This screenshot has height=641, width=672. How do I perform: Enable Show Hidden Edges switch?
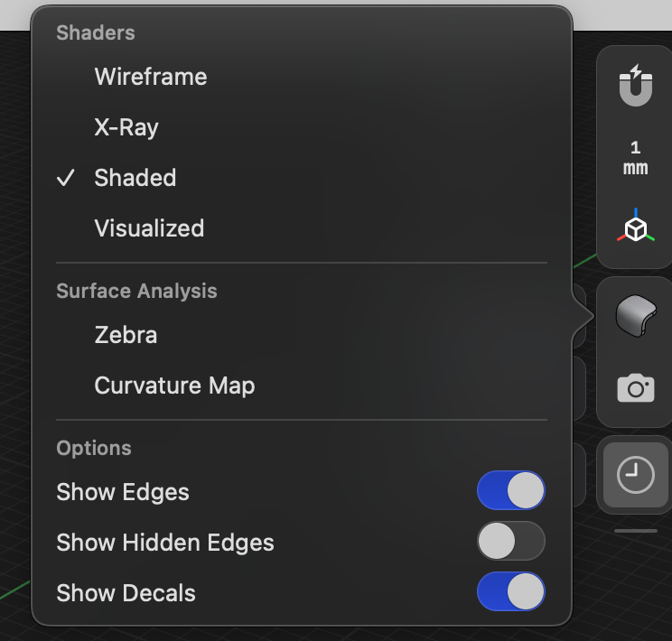511,541
